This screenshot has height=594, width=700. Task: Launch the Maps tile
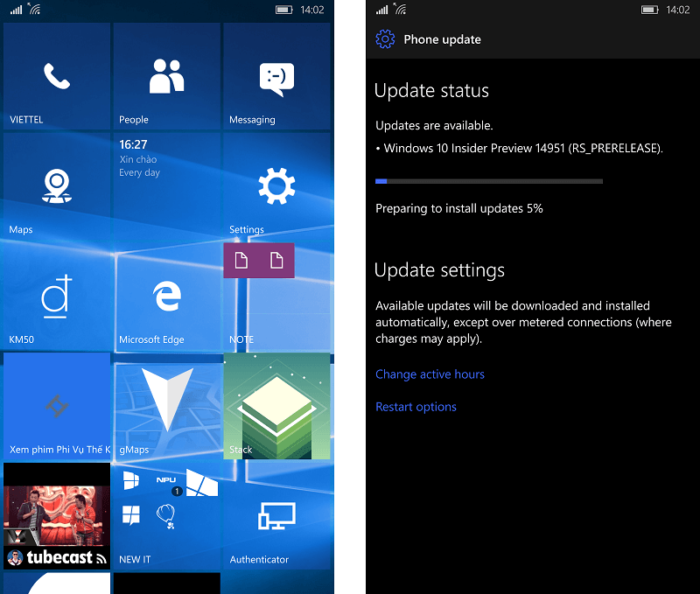coord(57,185)
